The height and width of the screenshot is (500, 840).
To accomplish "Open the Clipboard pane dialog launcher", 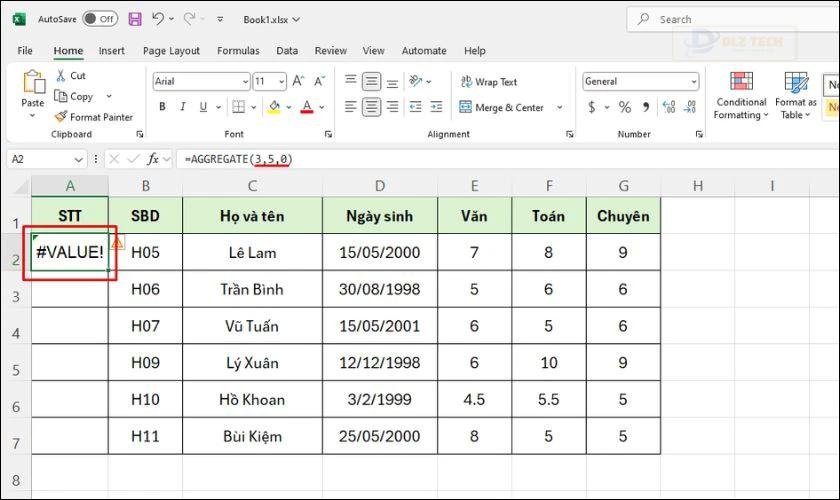I will 140,135.
